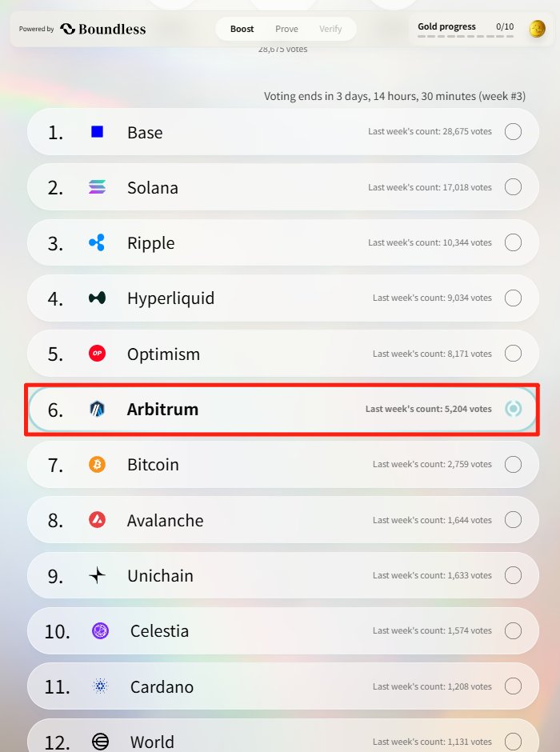Switch to the Prove tab

286,29
